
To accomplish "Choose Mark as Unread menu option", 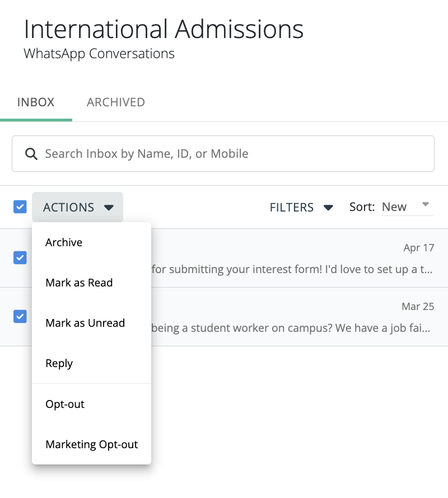I will pyautogui.click(x=85, y=323).
